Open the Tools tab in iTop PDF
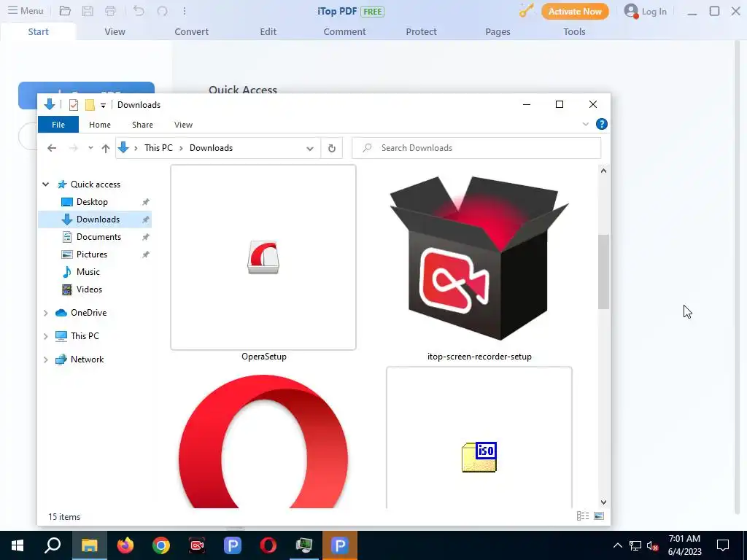 pos(574,31)
